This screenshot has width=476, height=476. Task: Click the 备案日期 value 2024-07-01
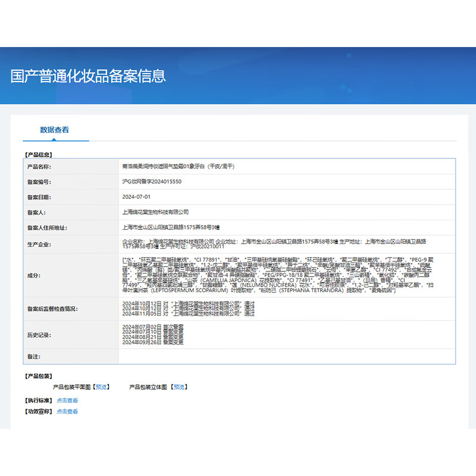click(x=136, y=196)
